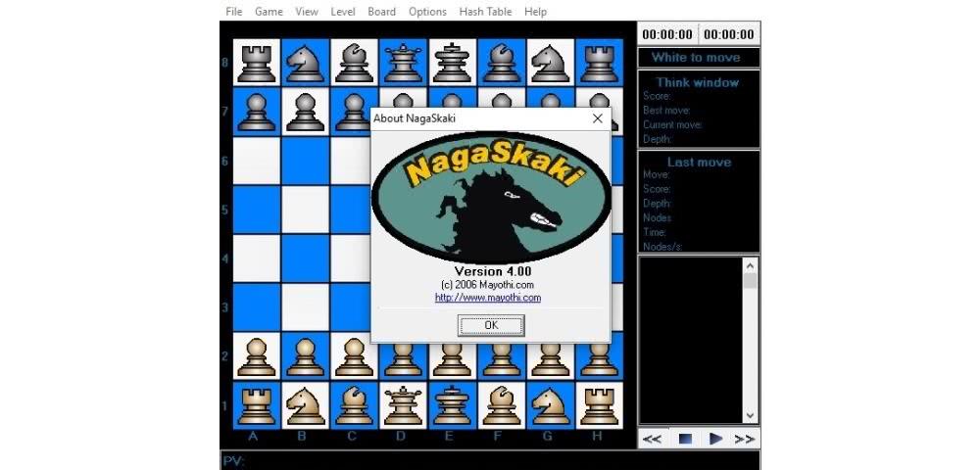980x470 pixels.
Task: Open the Level menu
Action: [x=343, y=12]
